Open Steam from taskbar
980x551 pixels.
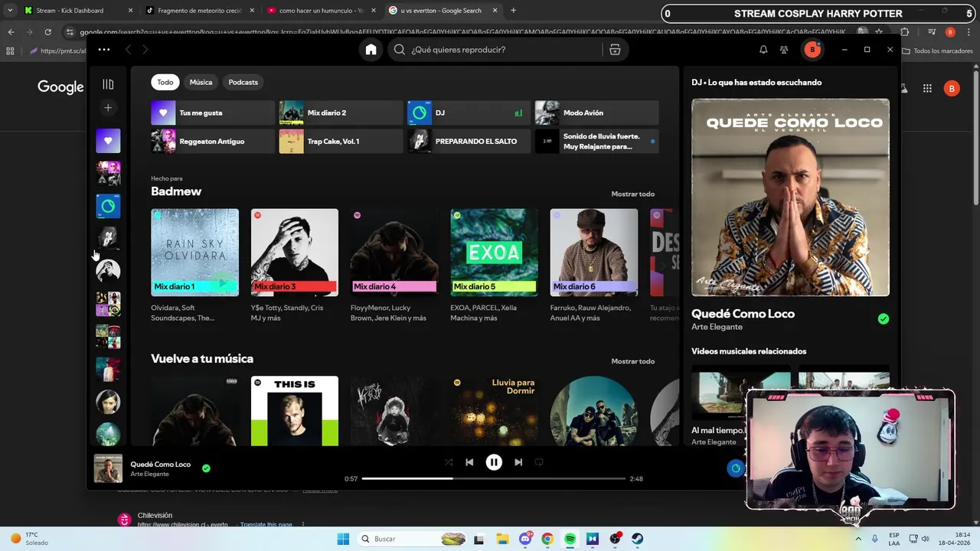point(637,539)
